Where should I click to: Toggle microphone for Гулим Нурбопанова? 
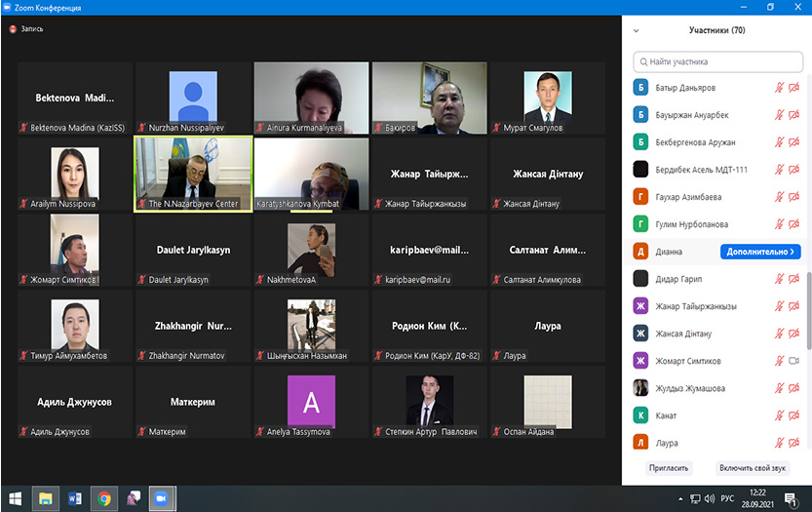pyautogui.click(x=779, y=224)
